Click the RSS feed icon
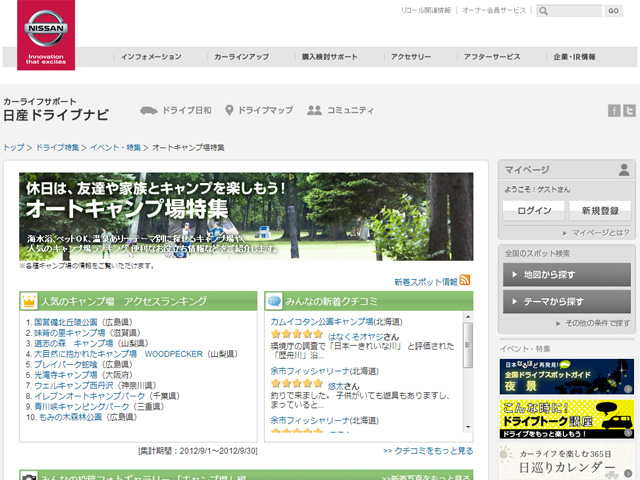Screen dimensions: 640x480 [465, 281]
